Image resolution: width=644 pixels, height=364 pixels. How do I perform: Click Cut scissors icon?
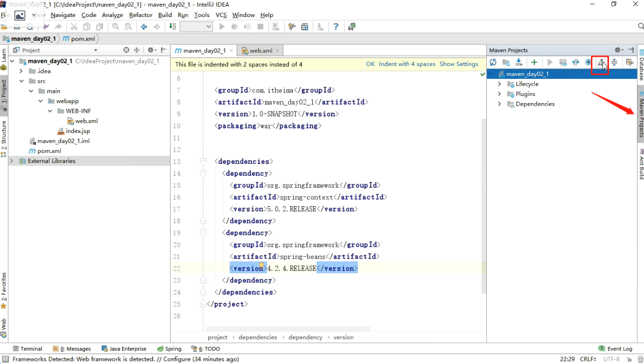pos(74,27)
